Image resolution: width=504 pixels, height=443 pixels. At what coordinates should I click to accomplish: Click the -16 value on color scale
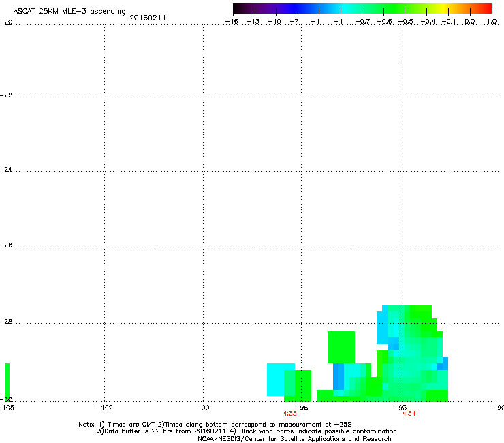[232, 22]
